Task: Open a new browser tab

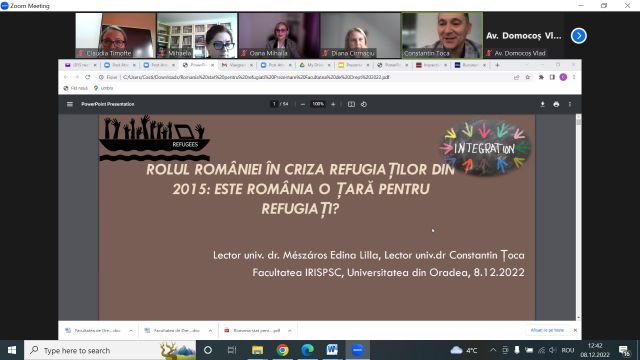Action: coord(497,65)
